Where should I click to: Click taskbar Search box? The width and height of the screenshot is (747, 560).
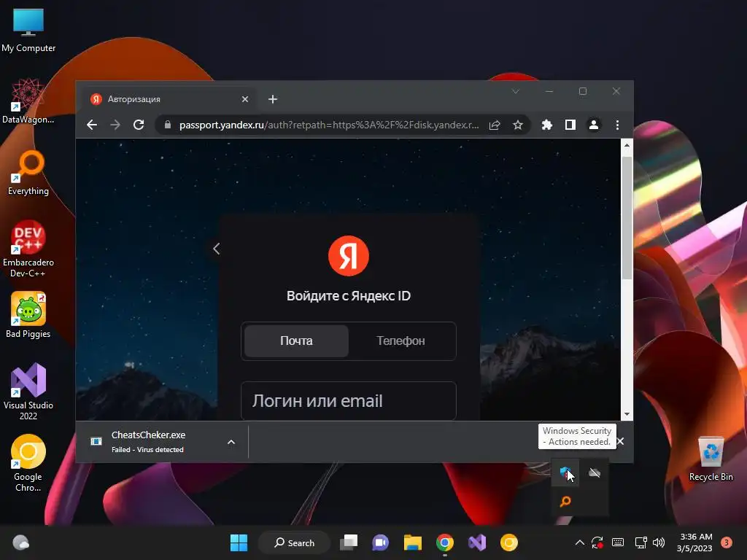click(295, 542)
